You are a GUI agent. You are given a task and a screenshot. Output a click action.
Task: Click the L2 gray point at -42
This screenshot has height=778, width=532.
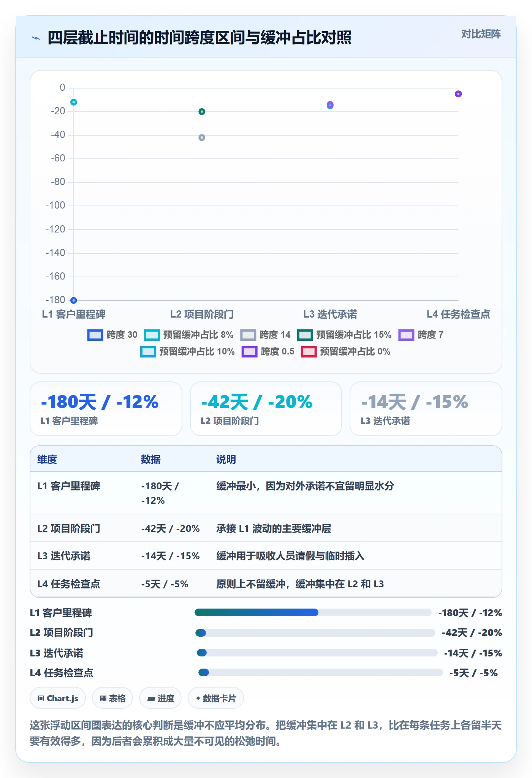[202, 138]
